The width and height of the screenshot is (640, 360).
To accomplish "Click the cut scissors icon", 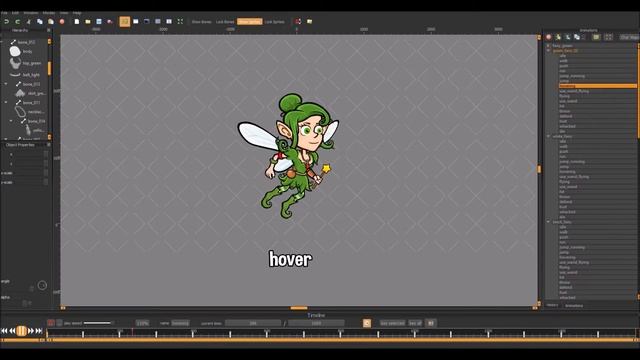I will (x=29, y=22).
